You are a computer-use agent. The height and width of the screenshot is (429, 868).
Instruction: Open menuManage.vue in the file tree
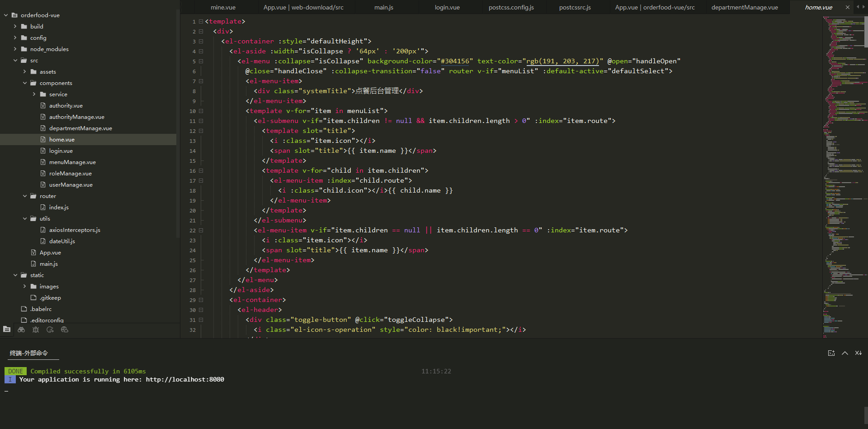tap(72, 162)
